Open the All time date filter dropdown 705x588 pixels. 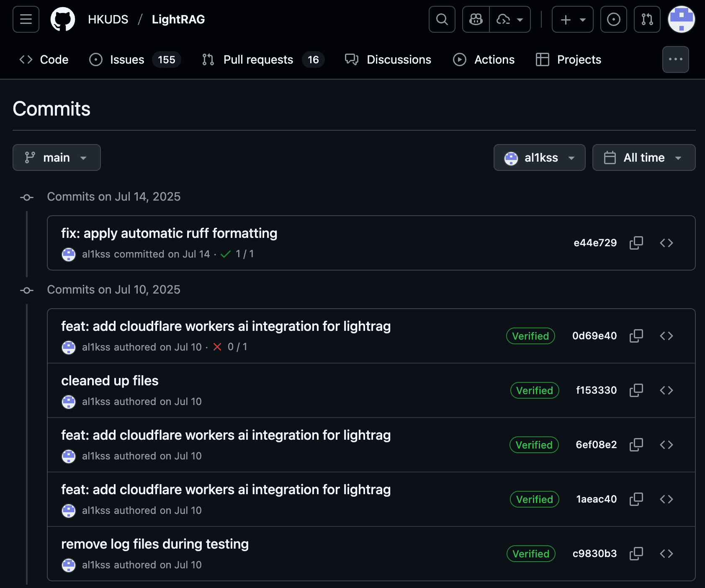click(x=643, y=157)
